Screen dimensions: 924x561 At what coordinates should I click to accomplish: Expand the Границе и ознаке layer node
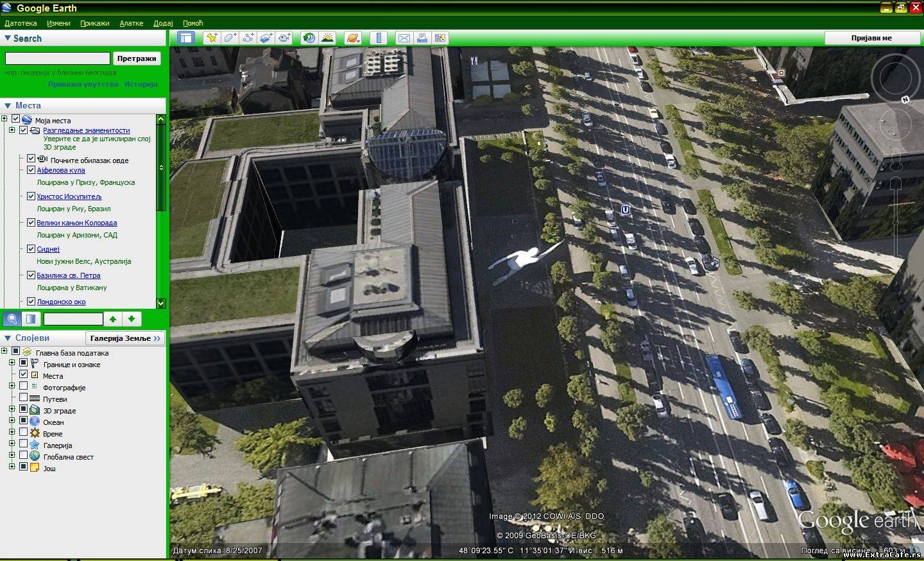click(12, 363)
